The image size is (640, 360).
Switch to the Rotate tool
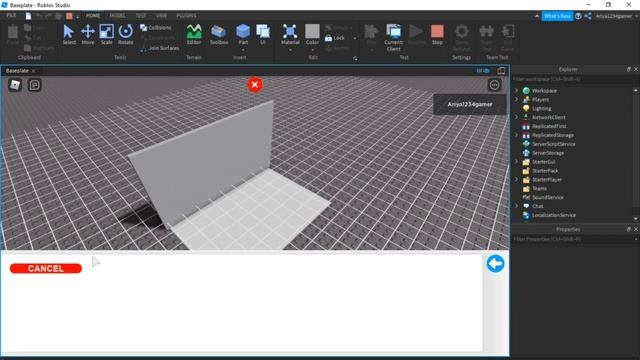point(126,34)
